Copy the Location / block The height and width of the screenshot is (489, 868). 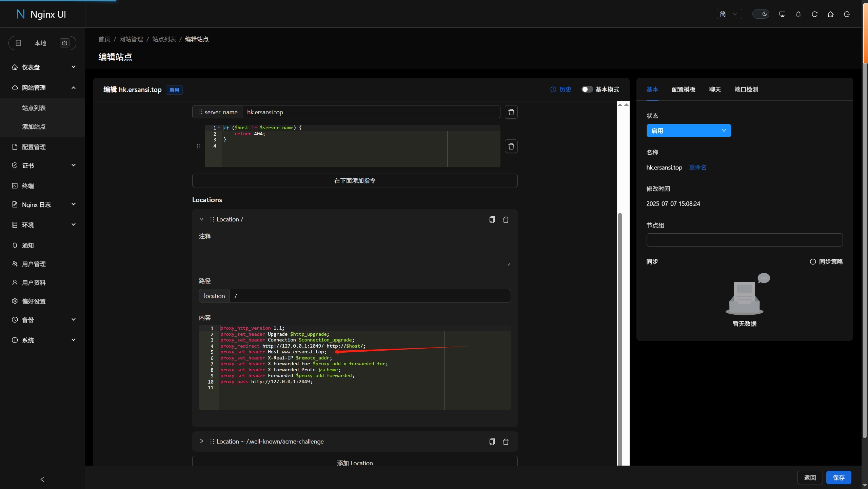click(x=492, y=219)
